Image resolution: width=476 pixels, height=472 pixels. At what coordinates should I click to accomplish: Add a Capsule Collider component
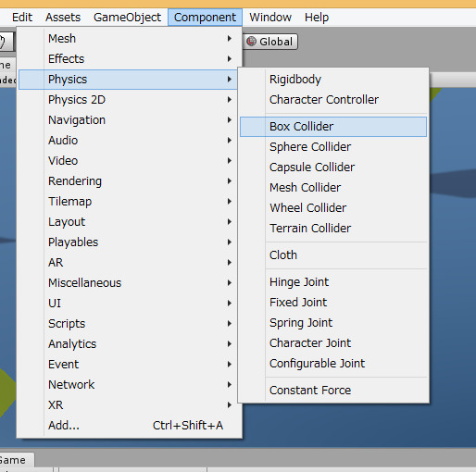tap(333, 168)
